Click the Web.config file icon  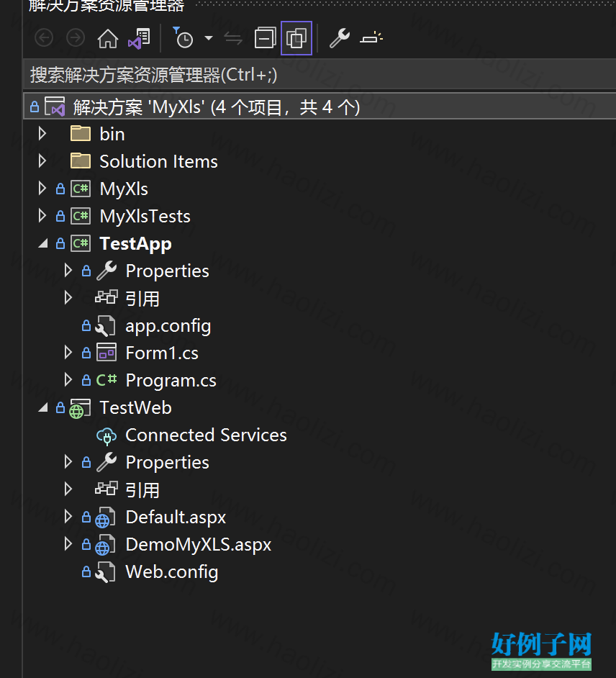coord(106,572)
